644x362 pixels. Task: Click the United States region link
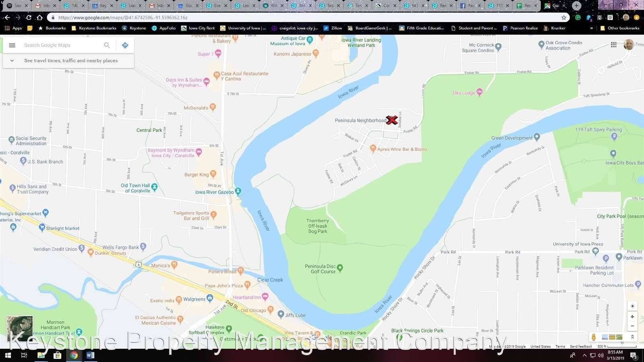541,346
